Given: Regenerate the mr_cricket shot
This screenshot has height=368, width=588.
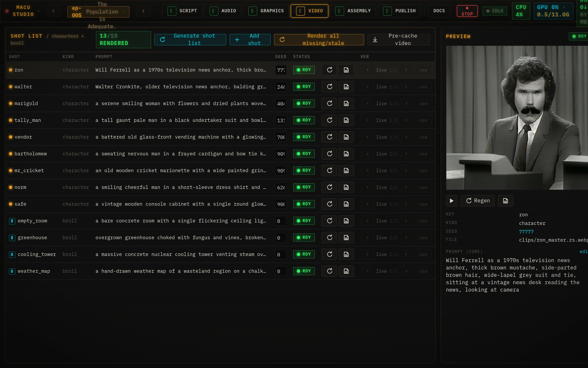Looking at the screenshot, I should [x=329, y=171].
